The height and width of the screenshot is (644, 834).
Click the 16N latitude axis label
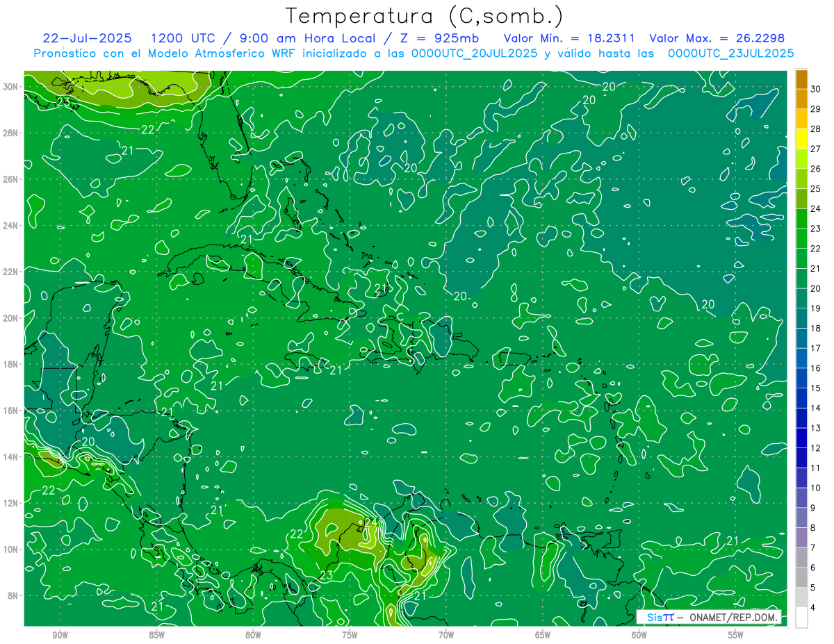click(12, 411)
